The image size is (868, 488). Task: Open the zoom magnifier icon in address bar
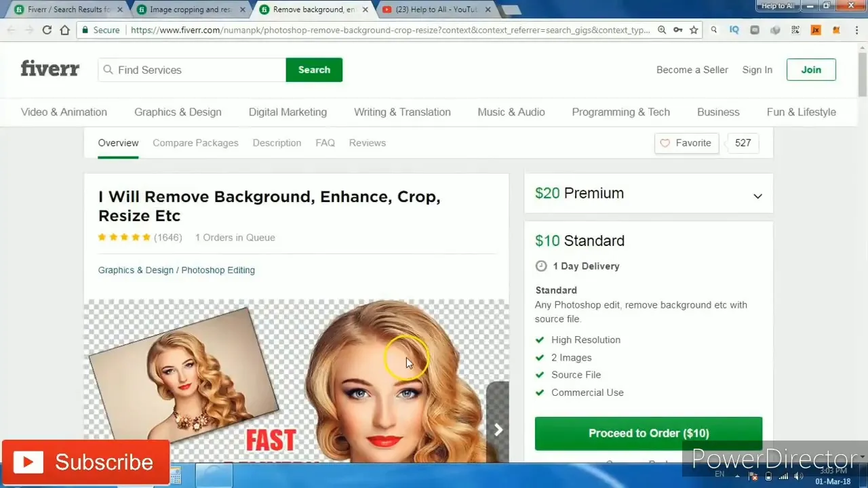click(662, 30)
